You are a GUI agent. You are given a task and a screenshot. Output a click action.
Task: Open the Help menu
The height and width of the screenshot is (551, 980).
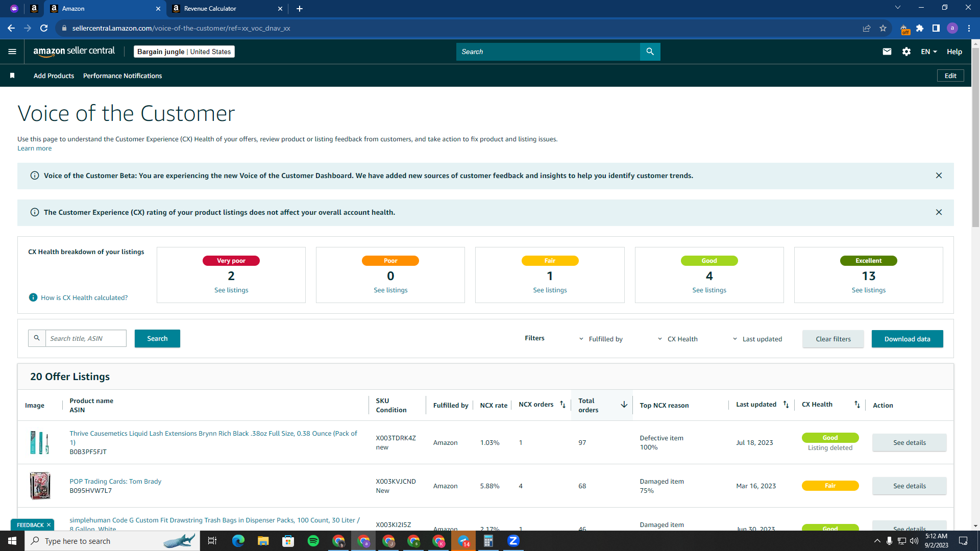click(x=954, y=52)
